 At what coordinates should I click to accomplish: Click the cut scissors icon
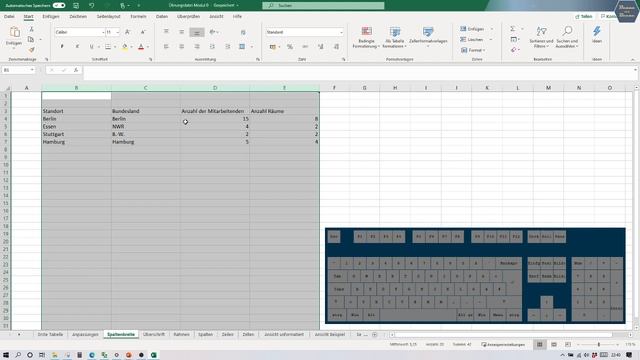pyautogui.click(x=31, y=29)
